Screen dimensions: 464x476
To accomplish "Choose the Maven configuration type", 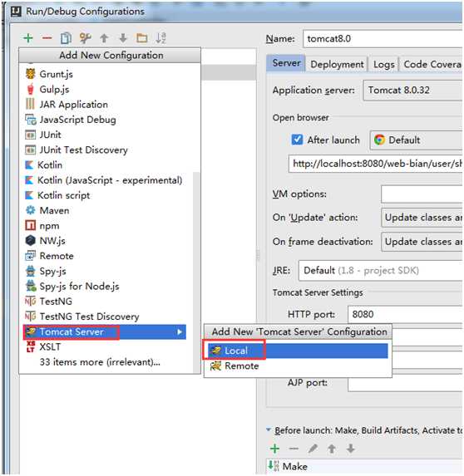I will pos(106,211).
